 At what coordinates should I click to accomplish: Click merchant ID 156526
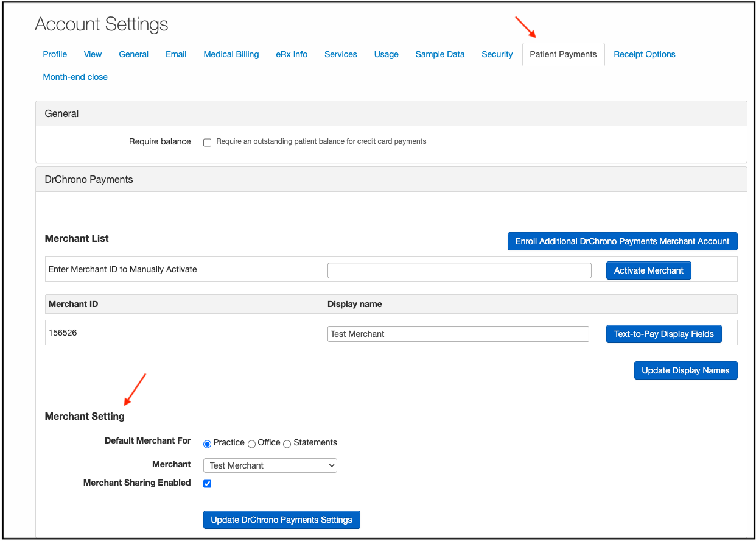(63, 333)
